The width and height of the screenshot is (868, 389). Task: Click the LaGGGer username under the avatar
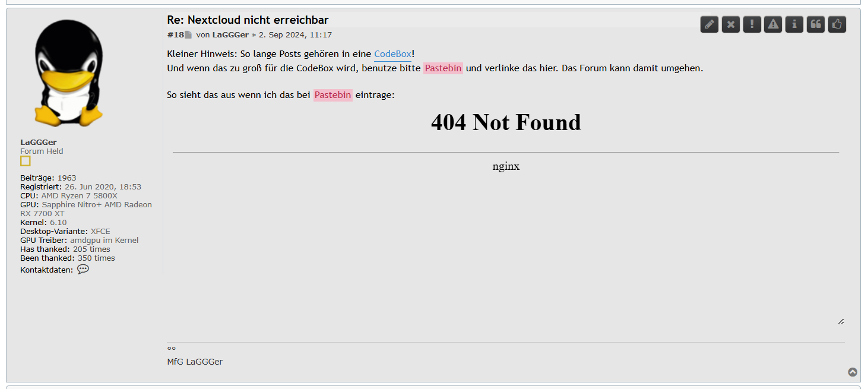click(x=39, y=143)
